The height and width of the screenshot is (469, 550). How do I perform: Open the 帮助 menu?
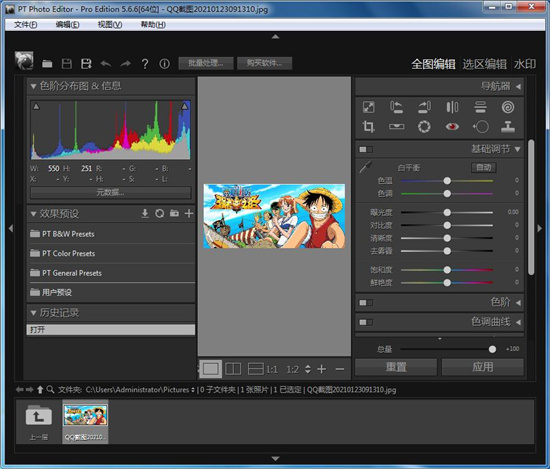click(x=153, y=25)
